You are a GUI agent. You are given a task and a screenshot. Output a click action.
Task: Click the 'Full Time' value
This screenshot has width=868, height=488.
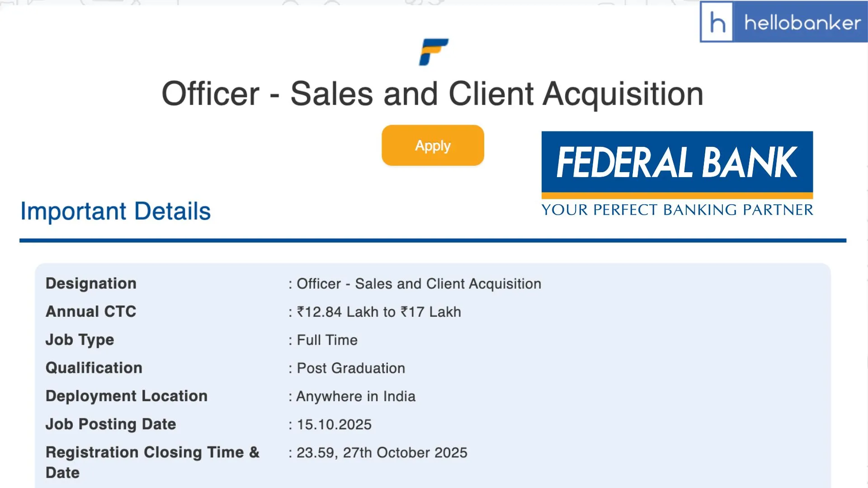coord(327,340)
